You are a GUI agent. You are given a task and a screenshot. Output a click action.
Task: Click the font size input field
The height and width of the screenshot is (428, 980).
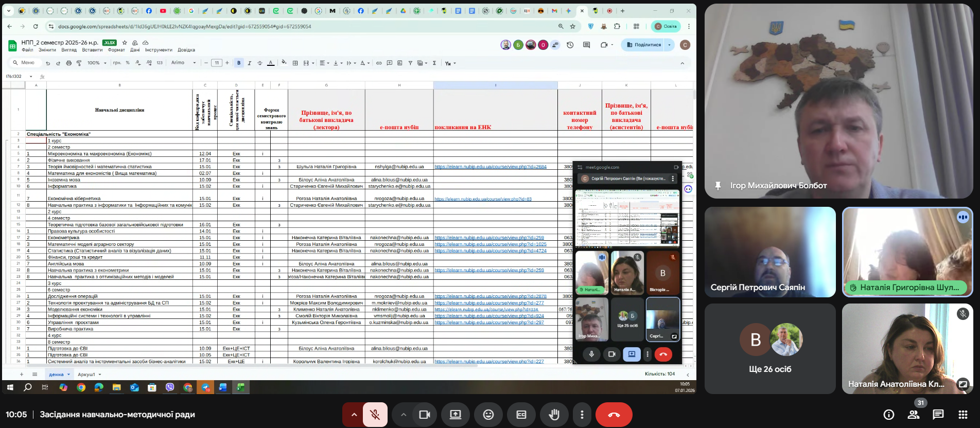pyautogui.click(x=217, y=63)
